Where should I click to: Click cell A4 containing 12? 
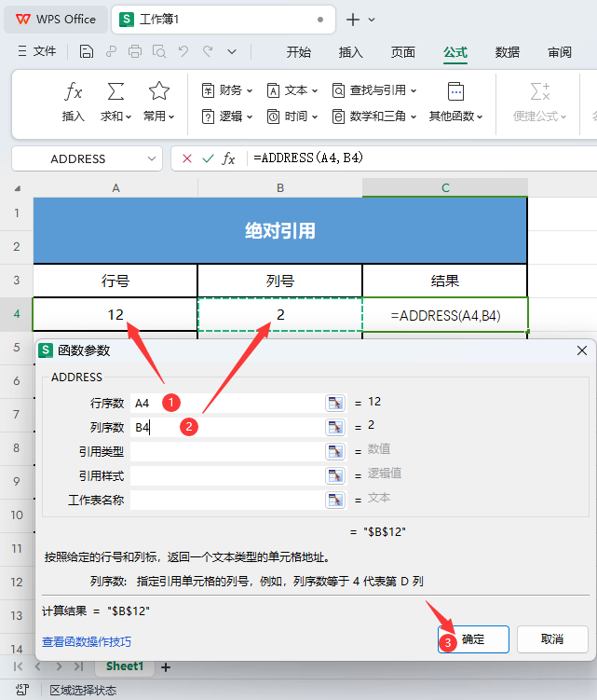point(115,315)
